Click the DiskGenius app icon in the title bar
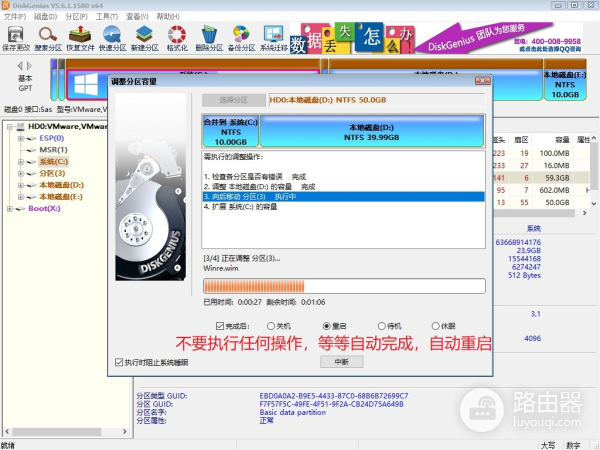The height and width of the screenshot is (450, 600). 5,5
